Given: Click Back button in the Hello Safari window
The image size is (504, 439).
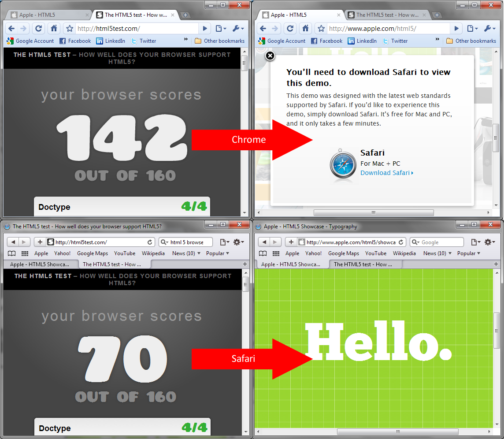Looking at the screenshot, I should pos(264,242).
